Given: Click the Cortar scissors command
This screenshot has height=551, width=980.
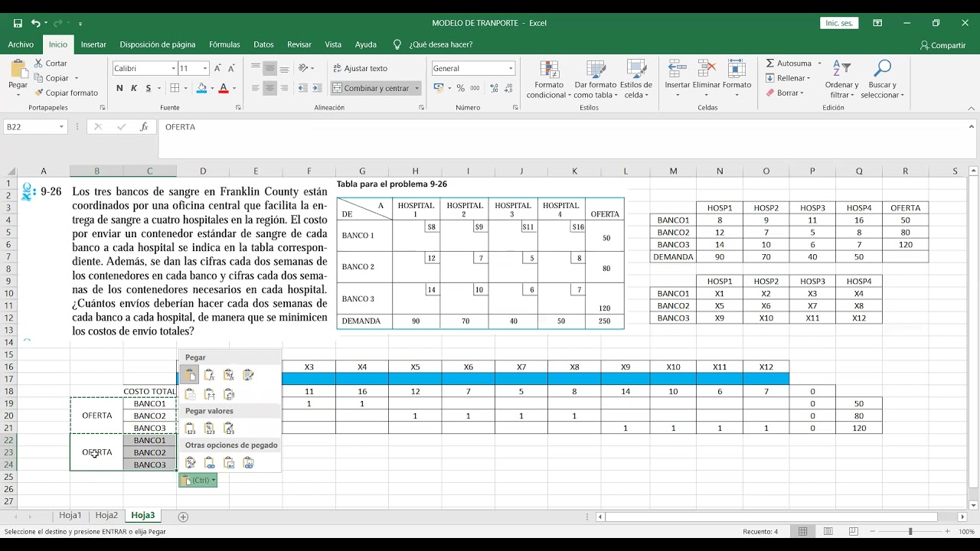Looking at the screenshot, I should (x=51, y=64).
